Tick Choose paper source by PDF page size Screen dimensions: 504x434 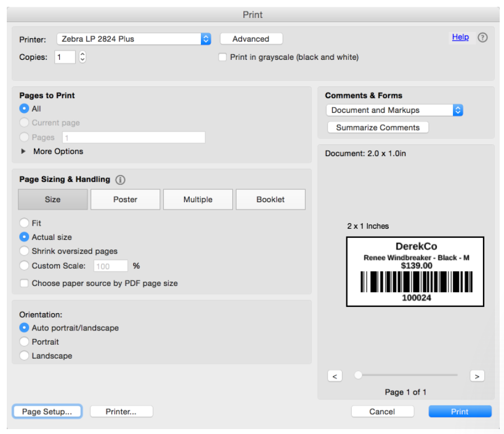(24, 284)
